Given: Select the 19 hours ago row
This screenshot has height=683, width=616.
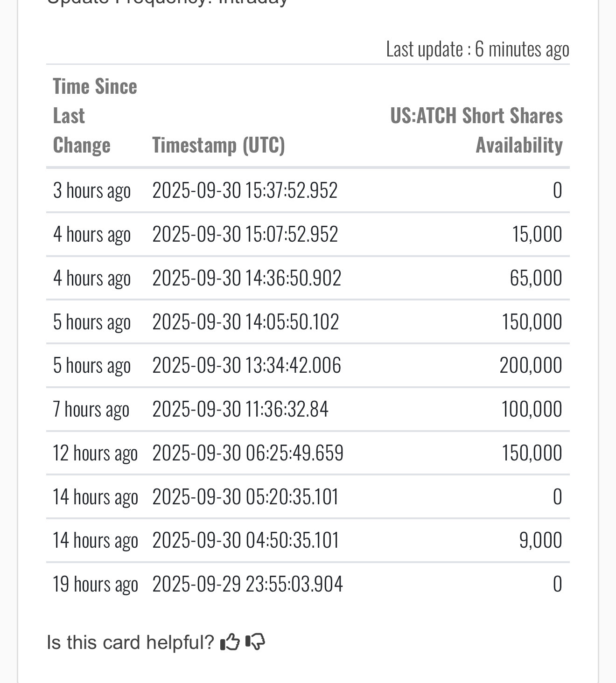Looking at the screenshot, I should pos(95,584).
